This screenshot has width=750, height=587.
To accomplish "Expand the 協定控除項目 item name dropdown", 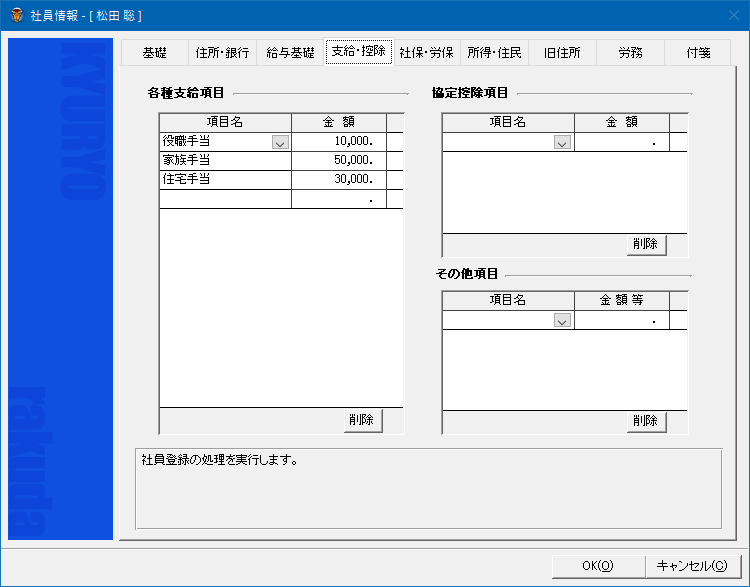I will pos(562,143).
